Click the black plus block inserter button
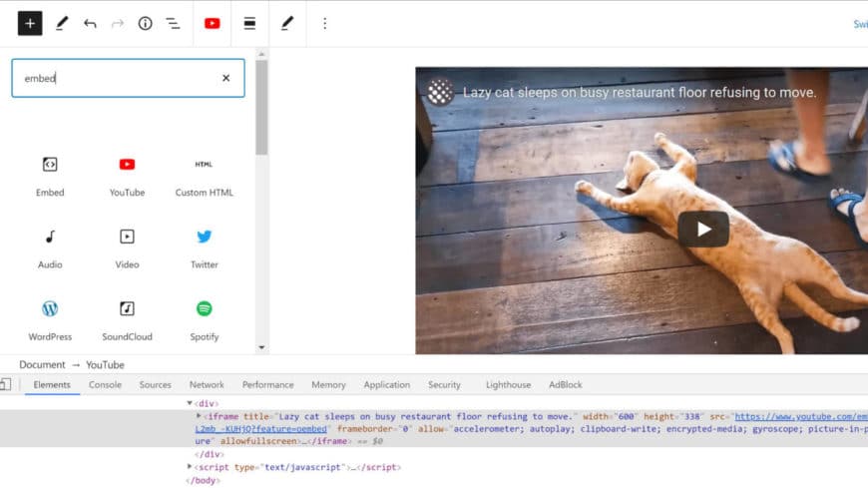Image resolution: width=868 pixels, height=488 pixels. point(30,23)
